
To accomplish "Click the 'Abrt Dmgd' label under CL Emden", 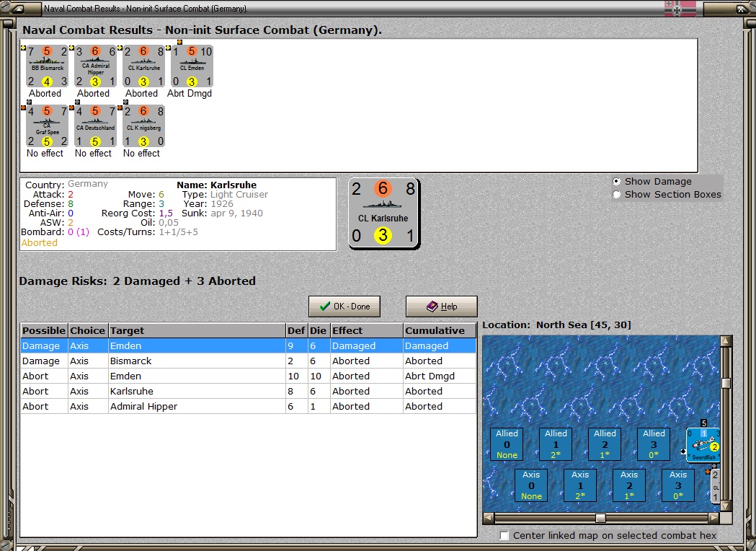I will point(190,94).
